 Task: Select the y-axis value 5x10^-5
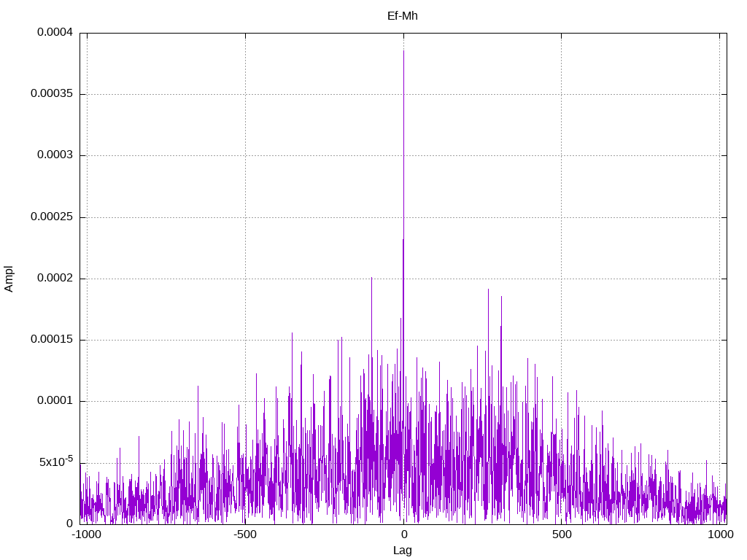56,462
